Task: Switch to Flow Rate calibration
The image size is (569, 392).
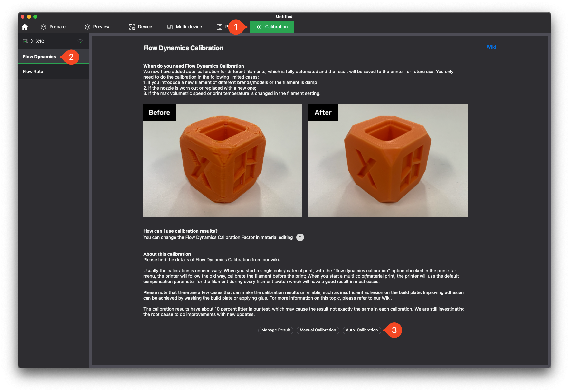Action: 33,72
